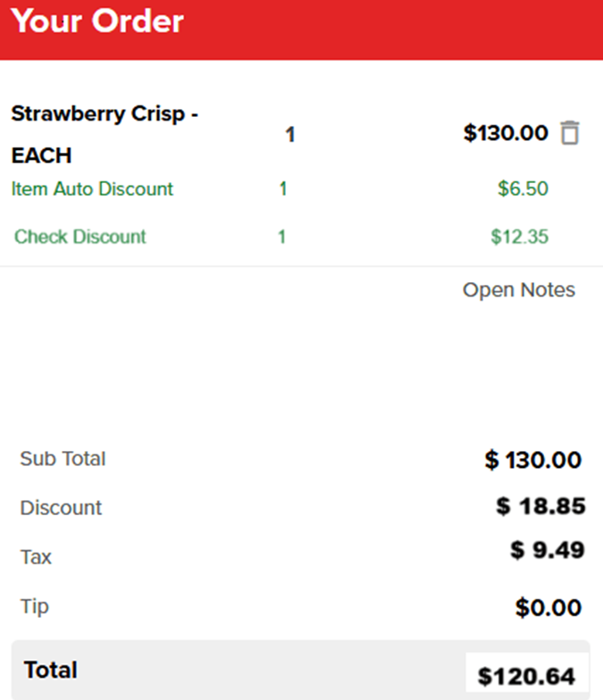This screenshot has width=603, height=700.
Task: Click the $0.00 tip amount
Action: (x=549, y=609)
